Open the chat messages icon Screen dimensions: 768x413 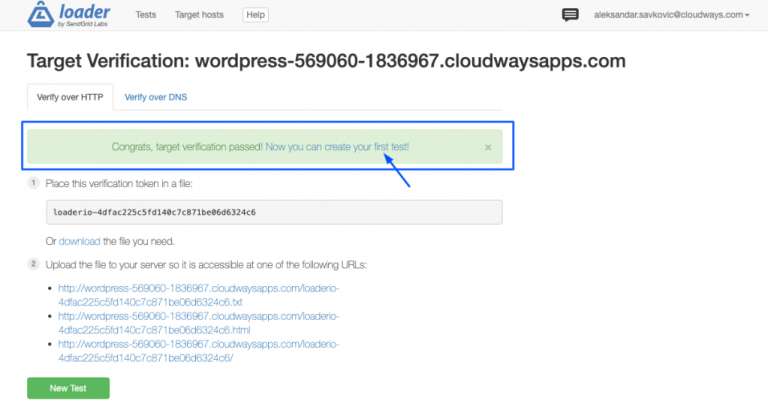(x=570, y=15)
